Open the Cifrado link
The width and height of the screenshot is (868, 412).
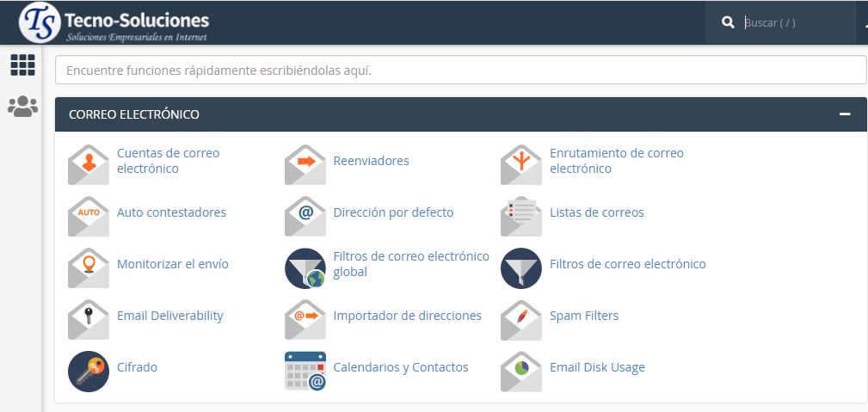coord(137,367)
